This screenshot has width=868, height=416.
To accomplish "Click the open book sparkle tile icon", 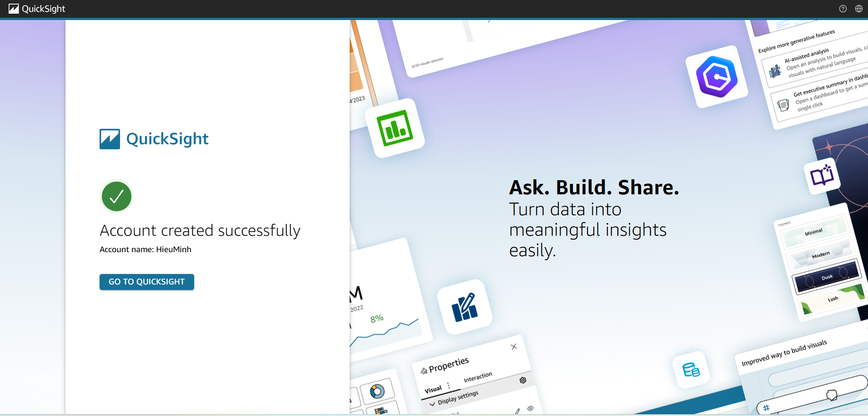I will coord(822,176).
